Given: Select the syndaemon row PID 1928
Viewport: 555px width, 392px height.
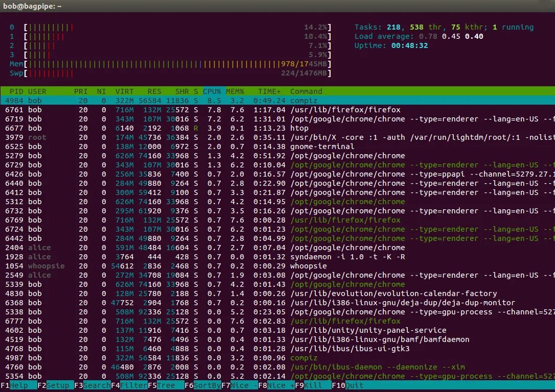Looking at the screenshot, I should point(277,257).
